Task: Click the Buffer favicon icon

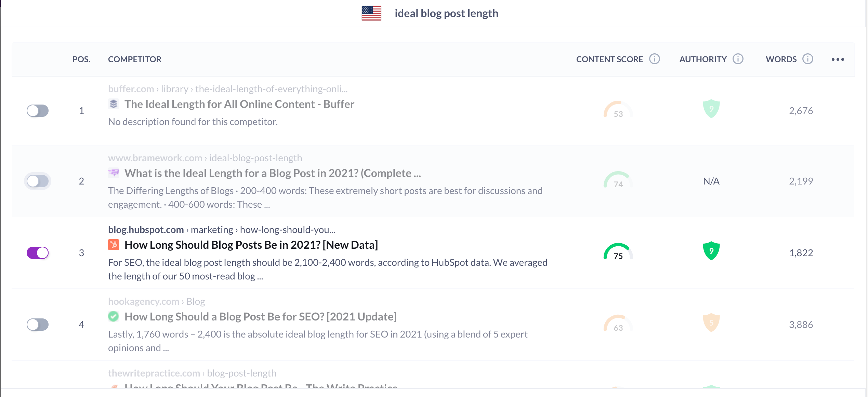Action: tap(114, 104)
